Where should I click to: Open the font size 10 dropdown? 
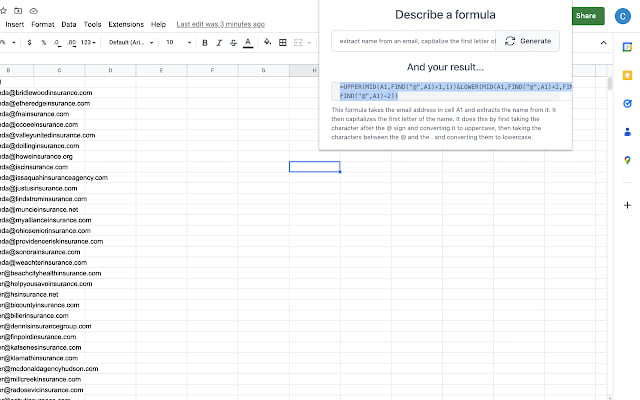178,42
